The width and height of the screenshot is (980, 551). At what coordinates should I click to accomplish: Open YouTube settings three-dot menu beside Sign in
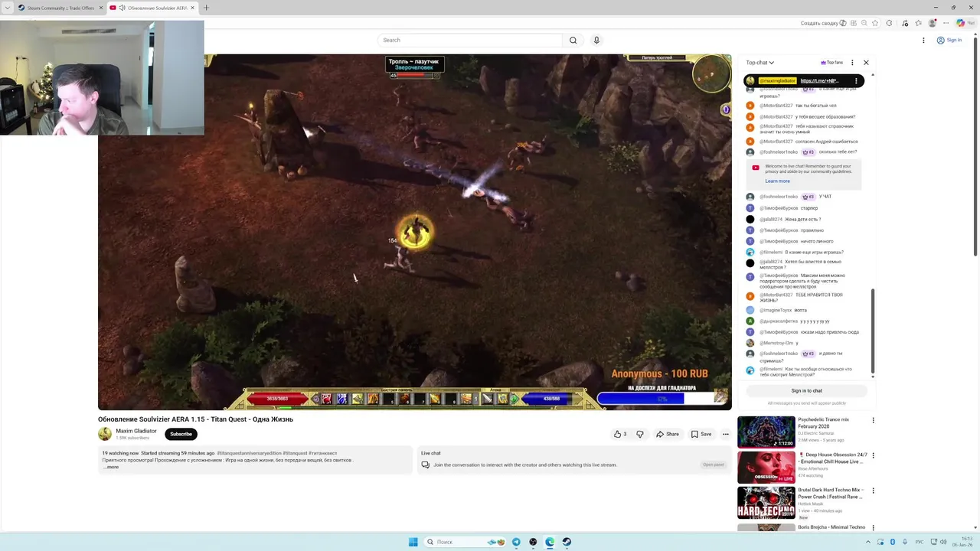coord(923,40)
